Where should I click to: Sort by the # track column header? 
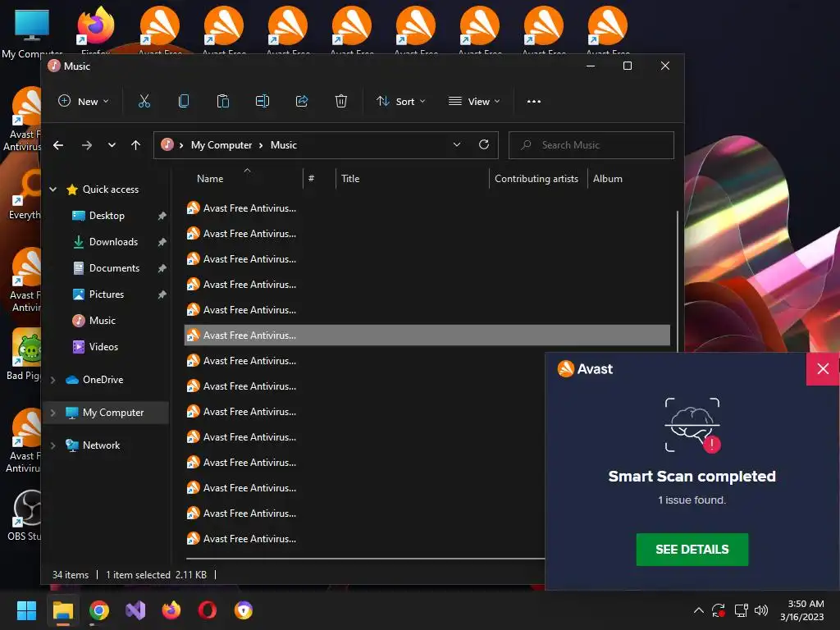[311, 179]
